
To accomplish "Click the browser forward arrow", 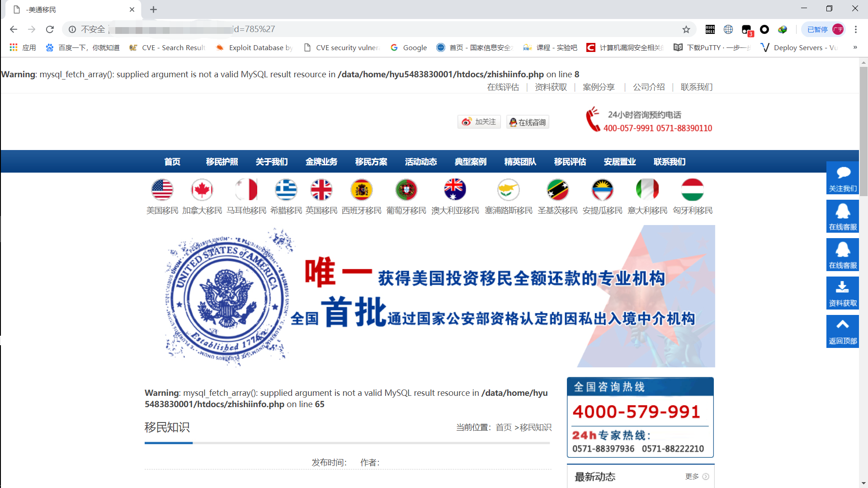I will pyautogui.click(x=32, y=29).
